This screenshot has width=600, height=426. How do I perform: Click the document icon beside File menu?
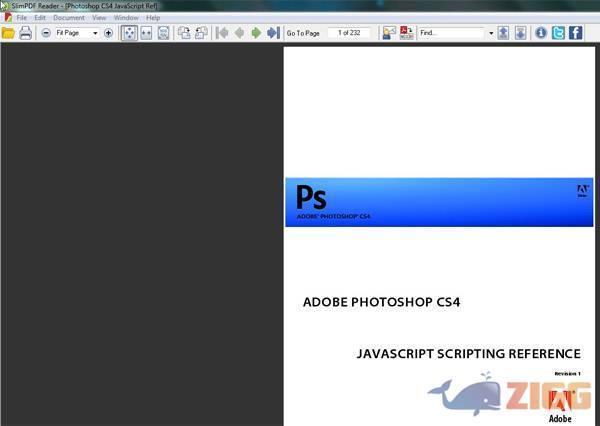click(8, 17)
